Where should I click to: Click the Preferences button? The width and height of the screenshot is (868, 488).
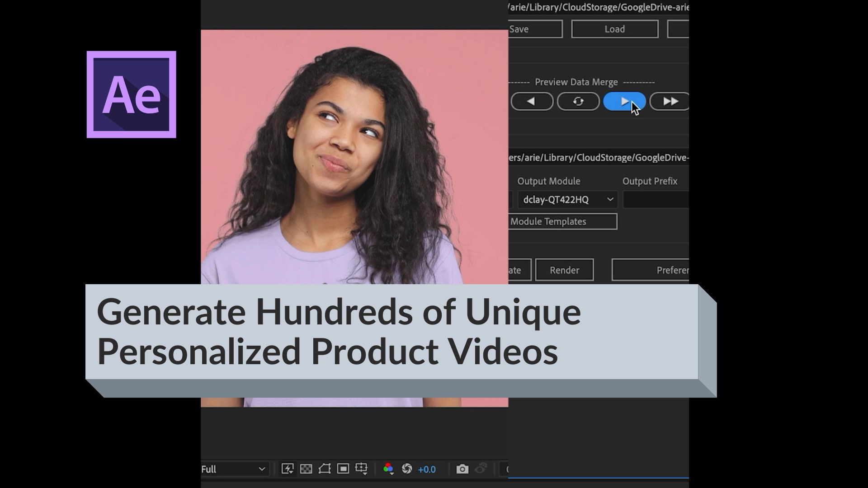point(651,270)
